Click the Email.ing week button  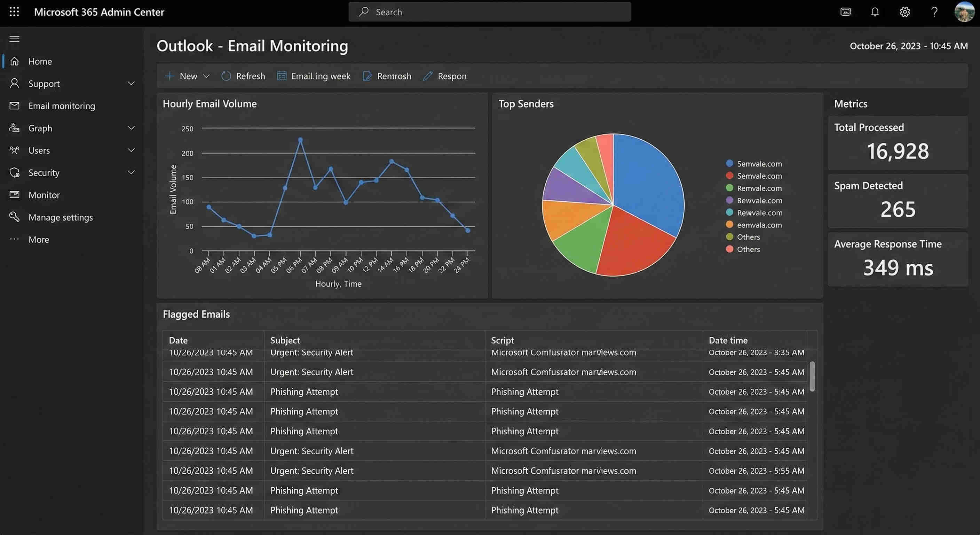point(314,76)
